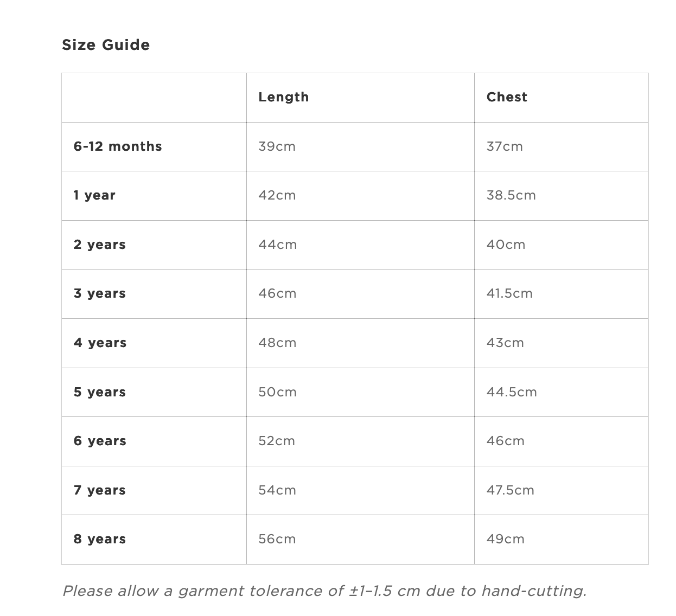Click the 44cm length value
Viewport: 676px width, 616px height.
(277, 245)
